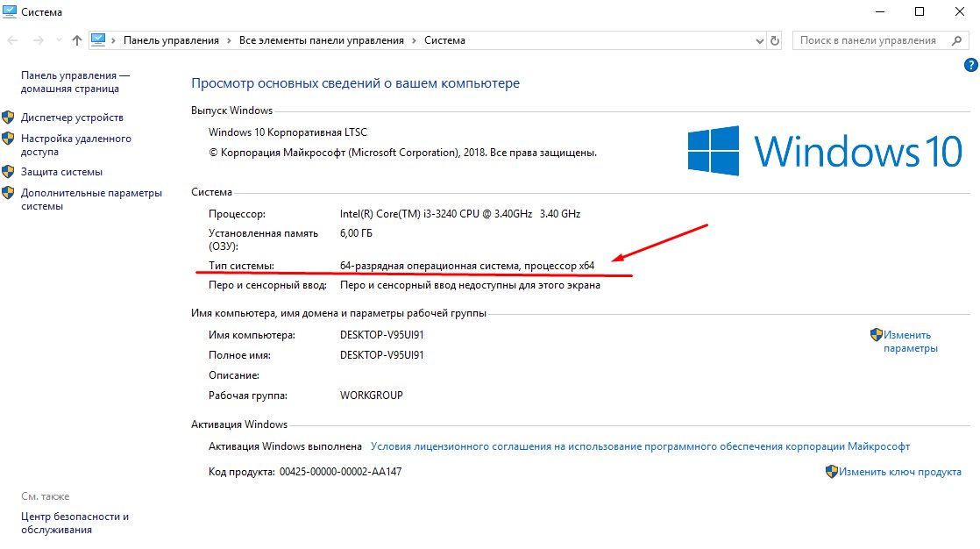Click the Microsoft Corporation 2018 copyright line
The image size is (980, 549).
[x=402, y=153]
